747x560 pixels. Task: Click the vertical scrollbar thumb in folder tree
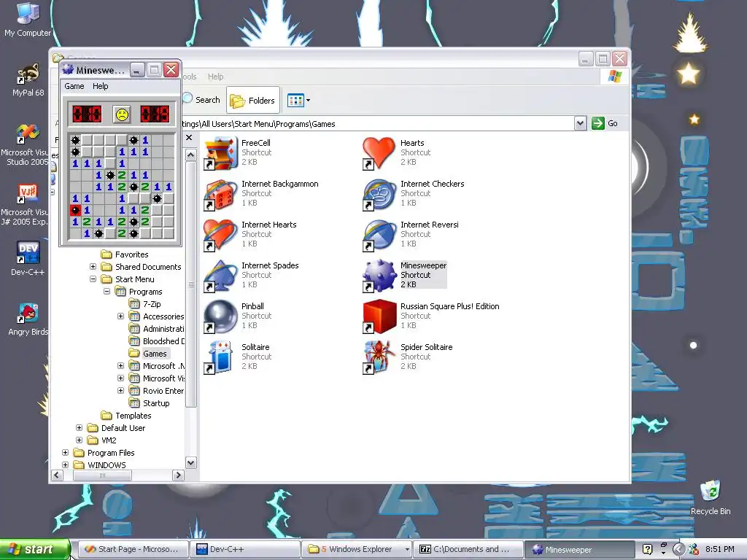190,284
